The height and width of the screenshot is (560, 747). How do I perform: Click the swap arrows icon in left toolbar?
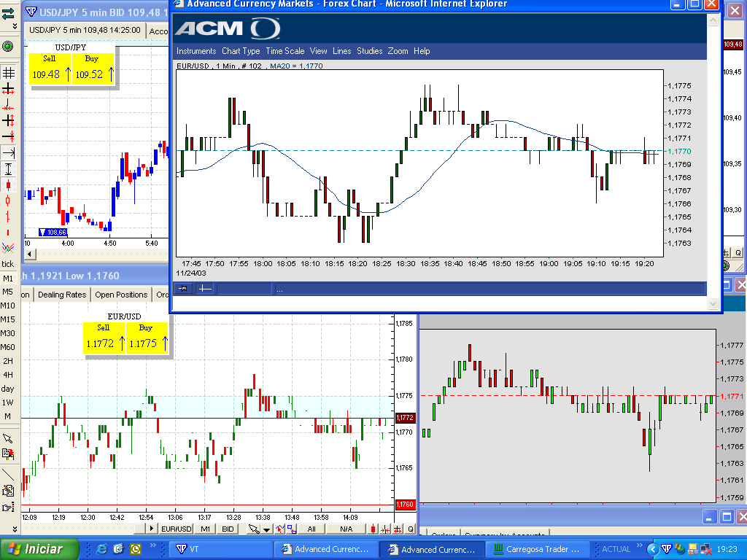pos(8,14)
